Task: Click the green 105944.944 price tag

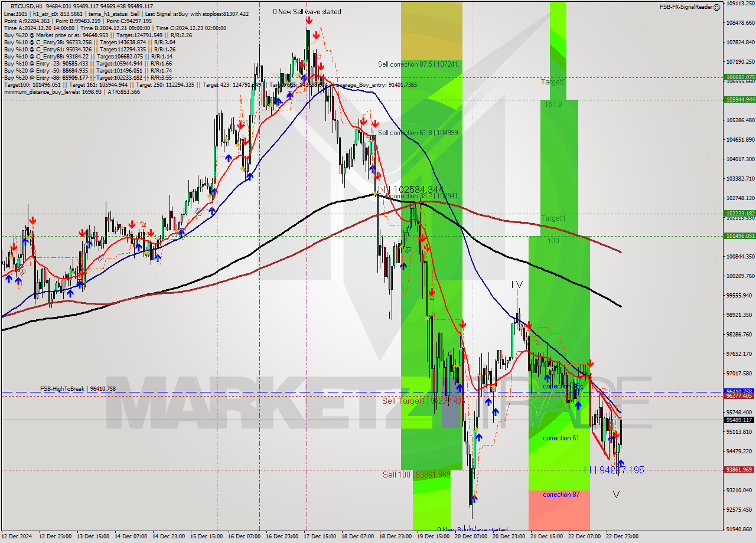Action: tap(739, 99)
